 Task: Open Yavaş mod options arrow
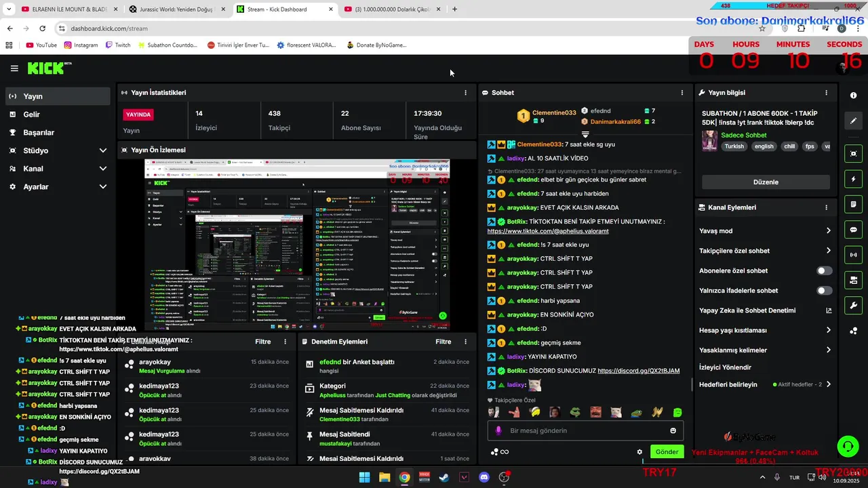(828, 230)
